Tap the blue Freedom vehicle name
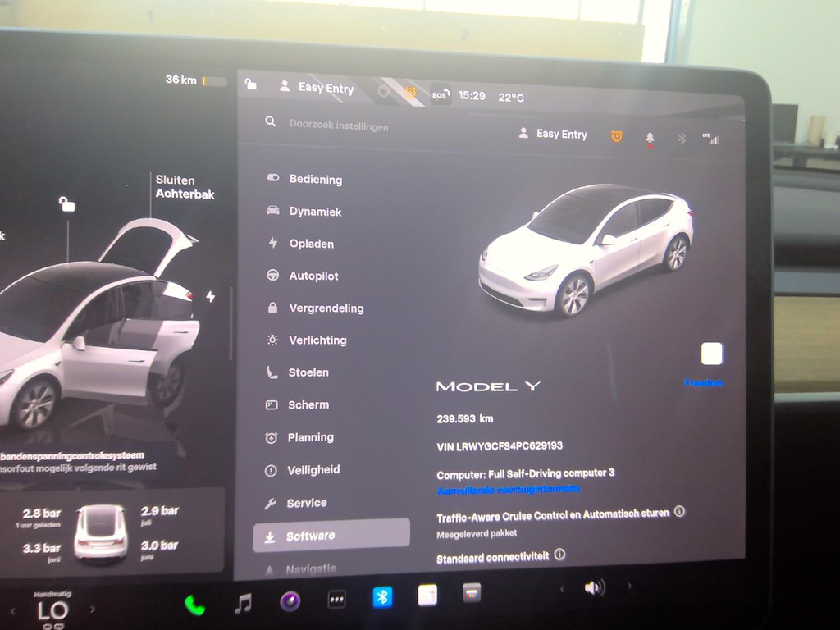Viewport: 840px width, 630px height. point(703,382)
